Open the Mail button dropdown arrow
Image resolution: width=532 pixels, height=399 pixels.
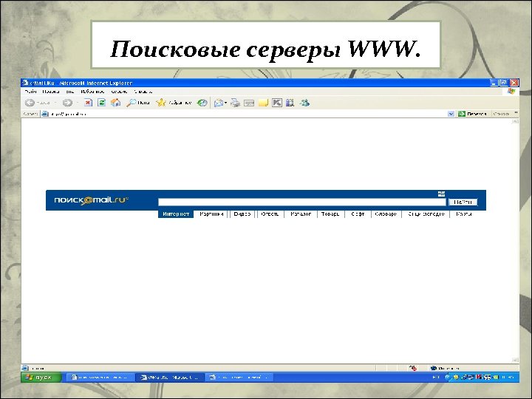coord(226,103)
